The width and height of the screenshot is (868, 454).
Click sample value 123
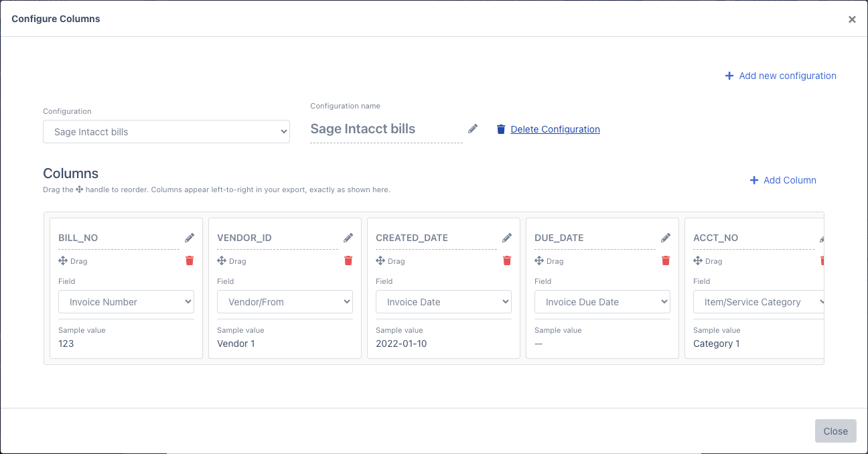point(66,344)
